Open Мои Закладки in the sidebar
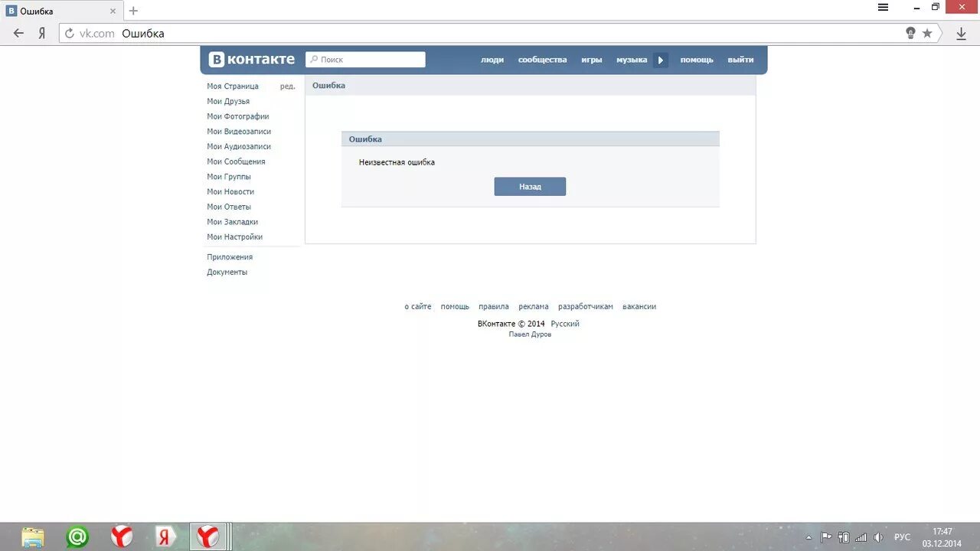 [x=233, y=222]
